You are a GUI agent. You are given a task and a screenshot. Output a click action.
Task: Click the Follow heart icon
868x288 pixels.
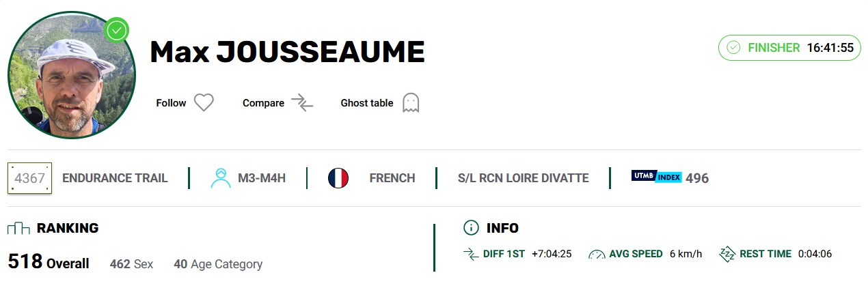click(204, 103)
